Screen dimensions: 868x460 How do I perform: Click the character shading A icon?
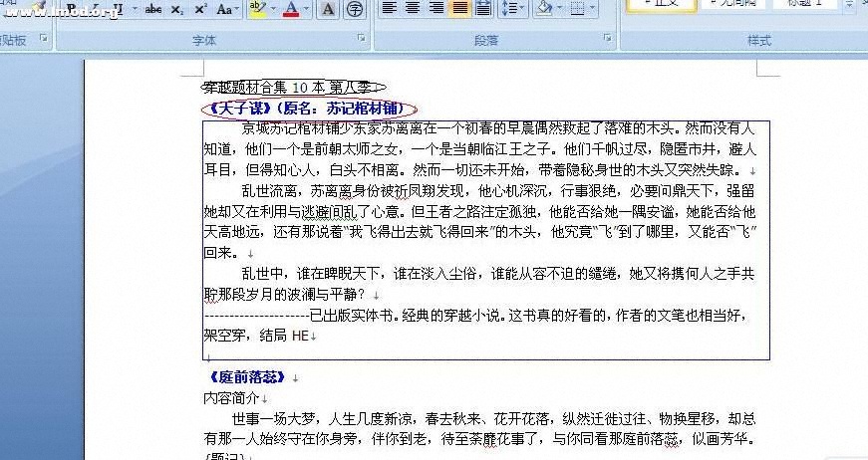pyautogui.click(x=327, y=9)
